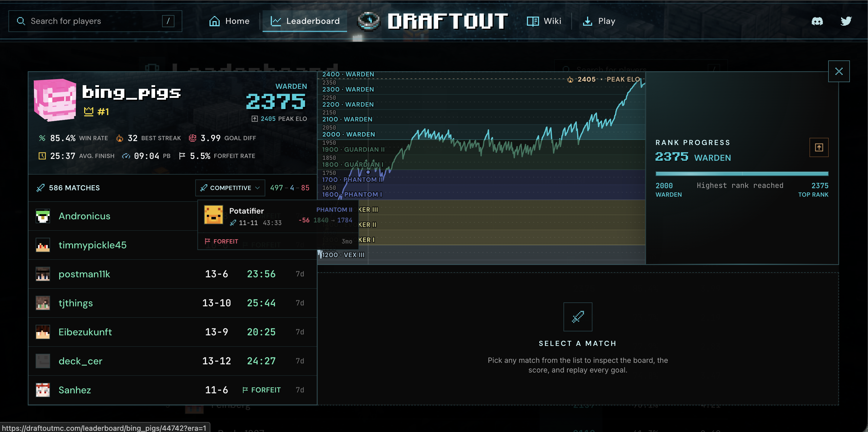The width and height of the screenshot is (868, 432).
Task: Click the bing_pigs pig avatar
Action: coord(55,100)
